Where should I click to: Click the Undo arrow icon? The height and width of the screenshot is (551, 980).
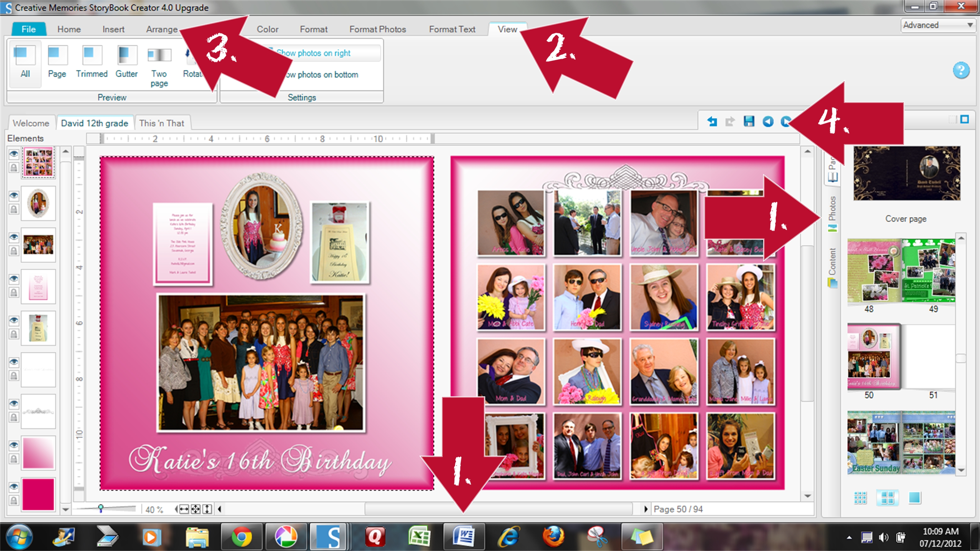point(712,121)
